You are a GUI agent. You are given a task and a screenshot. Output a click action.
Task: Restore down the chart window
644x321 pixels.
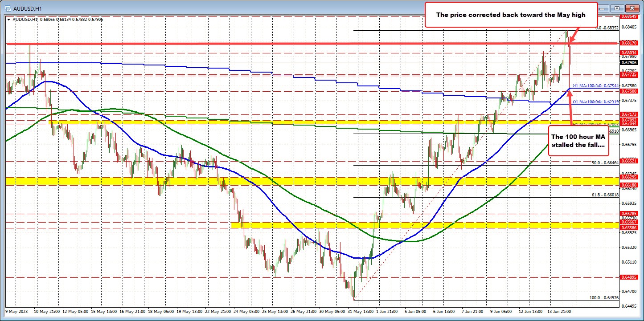point(617,8)
